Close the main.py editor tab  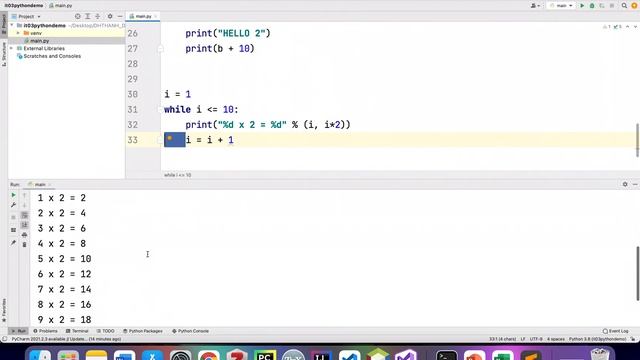[x=156, y=16]
